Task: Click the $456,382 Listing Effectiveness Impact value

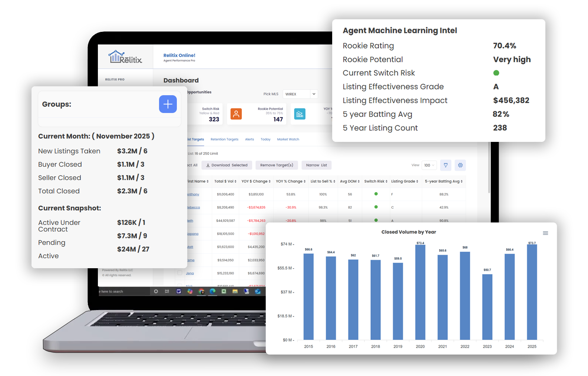Action: pyautogui.click(x=511, y=100)
